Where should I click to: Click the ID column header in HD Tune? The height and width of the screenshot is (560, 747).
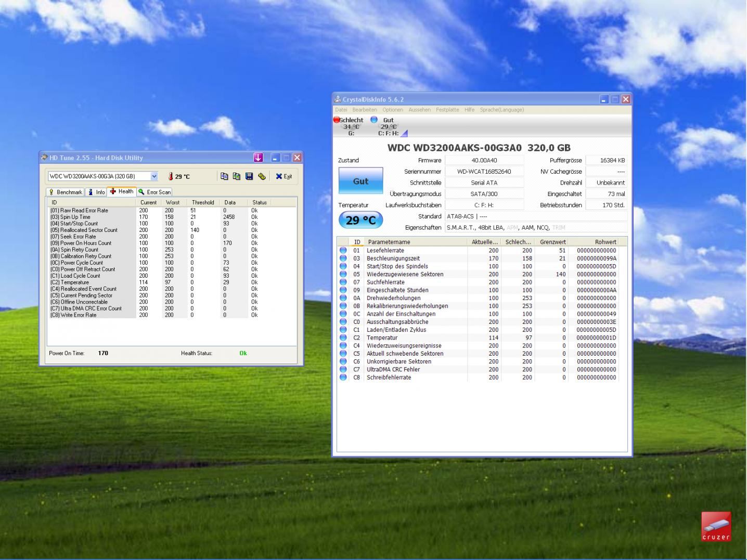pyautogui.click(x=92, y=202)
